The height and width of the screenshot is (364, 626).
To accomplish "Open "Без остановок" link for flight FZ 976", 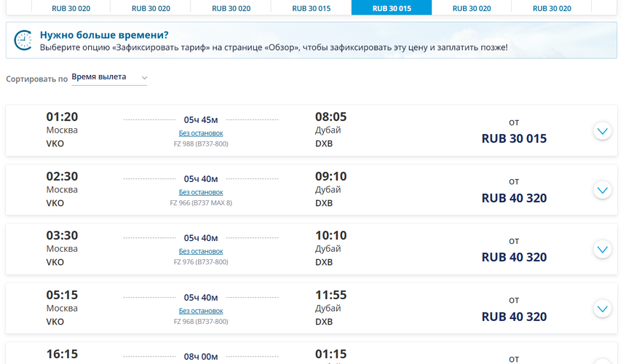I will pos(201,251).
